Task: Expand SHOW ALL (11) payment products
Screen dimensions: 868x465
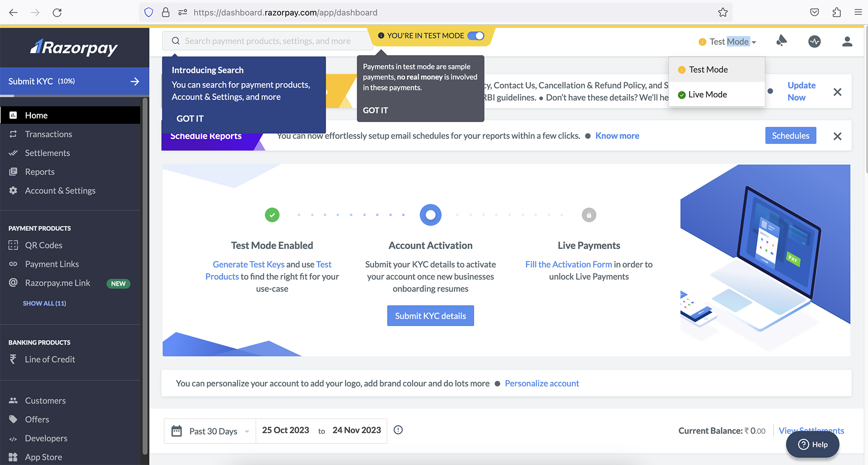Action: click(x=44, y=303)
